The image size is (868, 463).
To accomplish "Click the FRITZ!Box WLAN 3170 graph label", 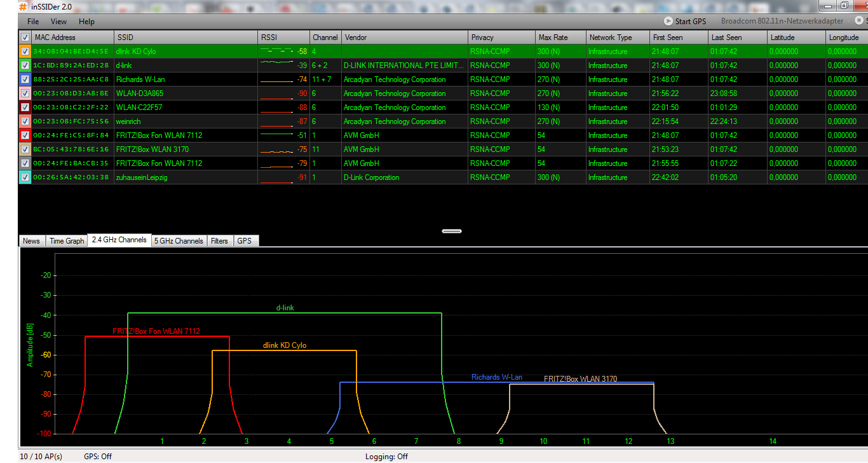I will (580, 379).
